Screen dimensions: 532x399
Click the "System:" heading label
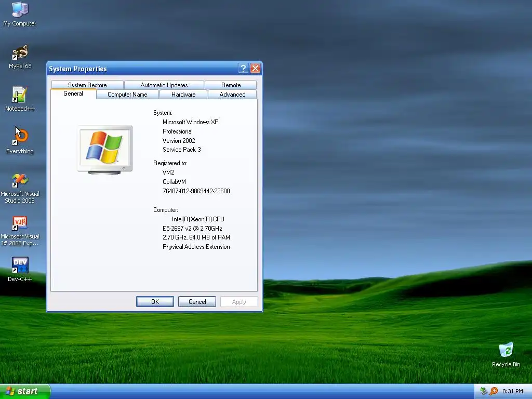[x=163, y=113]
